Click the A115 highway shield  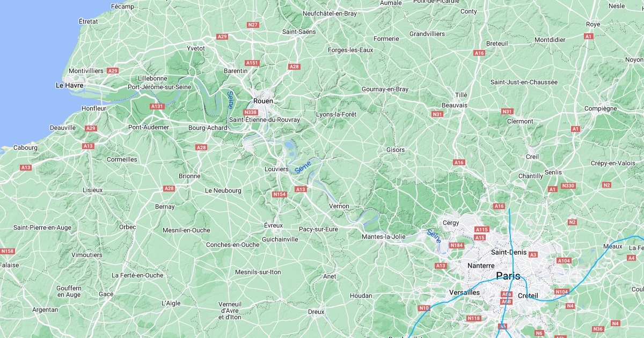pos(482,229)
